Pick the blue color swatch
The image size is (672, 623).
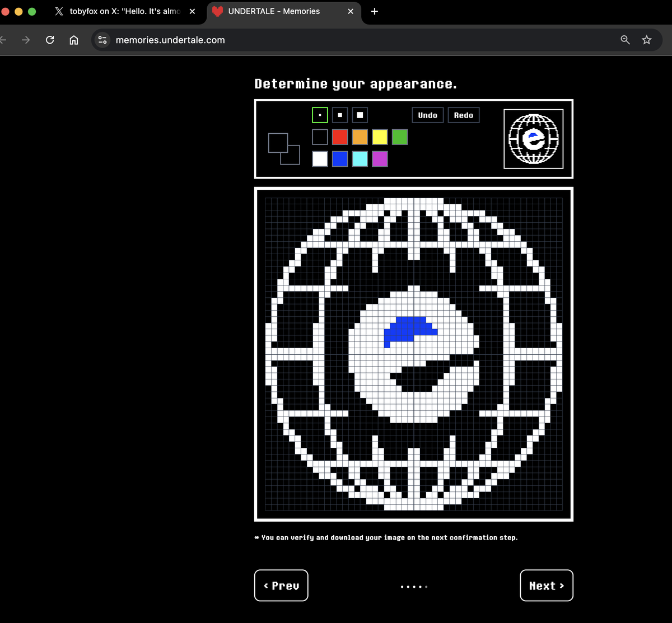tap(340, 159)
